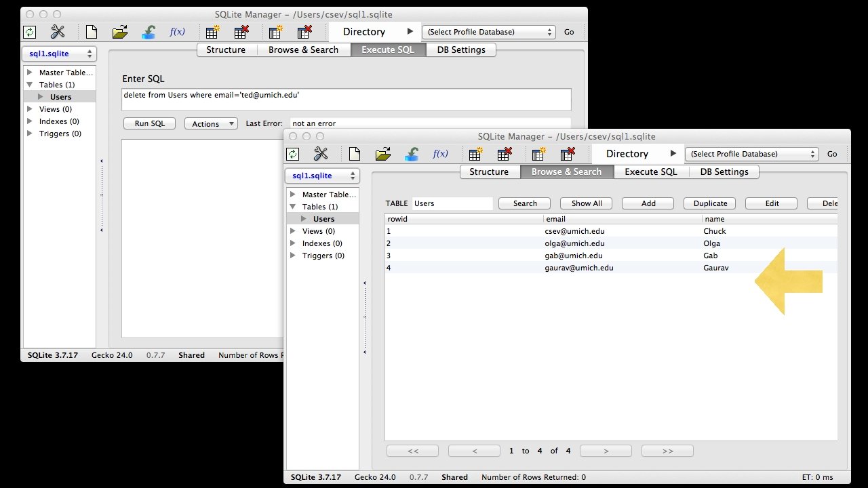This screenshot has width=868, height=488.
Task: Go to last page with >> button
Action: pos(668,451)
